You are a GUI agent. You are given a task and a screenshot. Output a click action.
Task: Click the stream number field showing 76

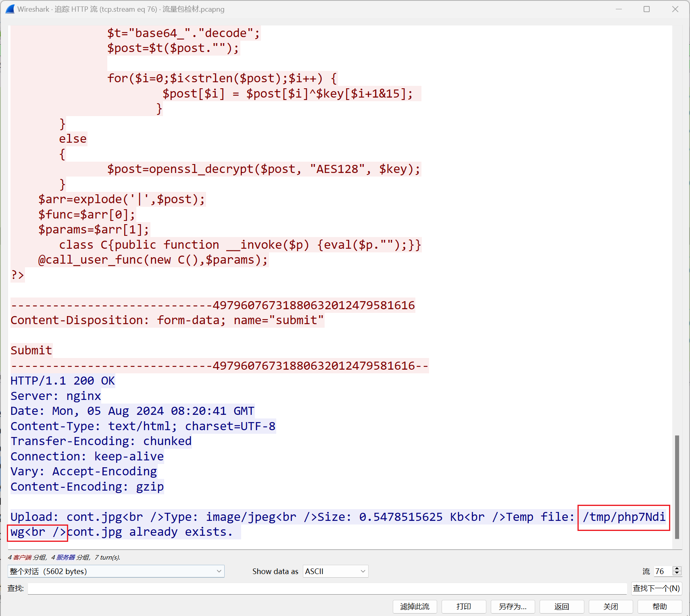663,571
